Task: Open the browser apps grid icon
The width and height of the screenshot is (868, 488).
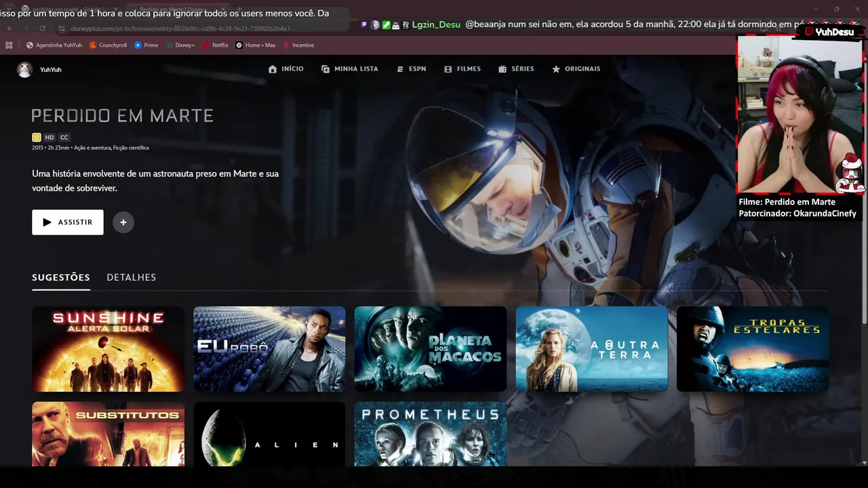Action: (9, 45)
